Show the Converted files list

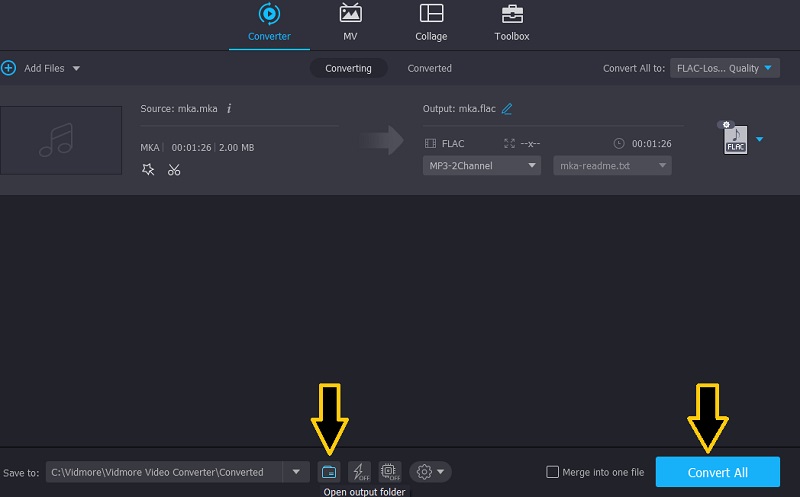(429, 68)
